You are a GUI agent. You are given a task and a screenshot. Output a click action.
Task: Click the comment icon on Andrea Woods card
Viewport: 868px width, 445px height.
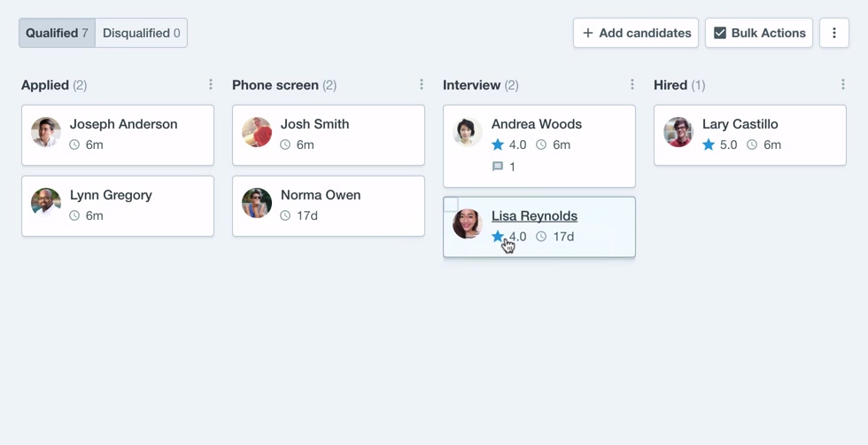pos(498,167)
